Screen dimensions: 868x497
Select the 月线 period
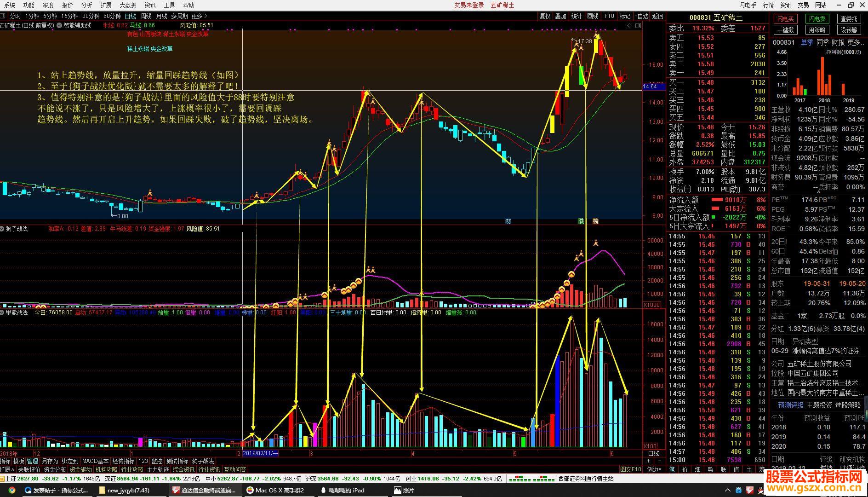click(162, 16)
